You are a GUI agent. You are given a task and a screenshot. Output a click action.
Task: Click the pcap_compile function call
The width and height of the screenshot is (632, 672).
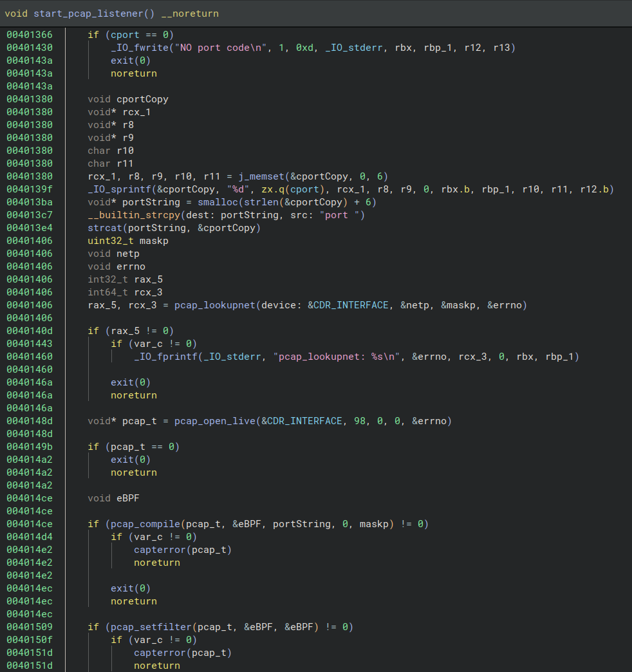(x=145, y=523)
